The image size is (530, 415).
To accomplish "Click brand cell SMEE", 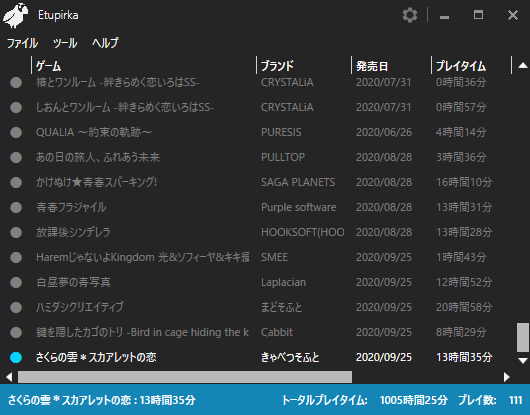I will 274,258.
